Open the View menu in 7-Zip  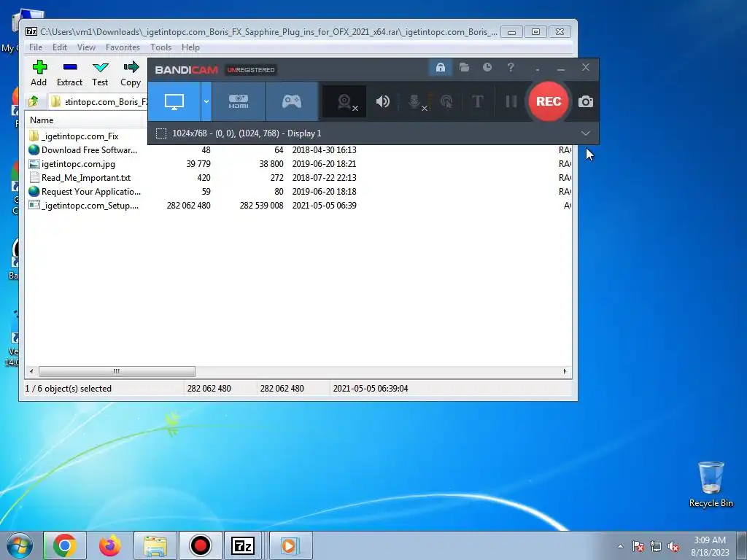coord(86,47)
